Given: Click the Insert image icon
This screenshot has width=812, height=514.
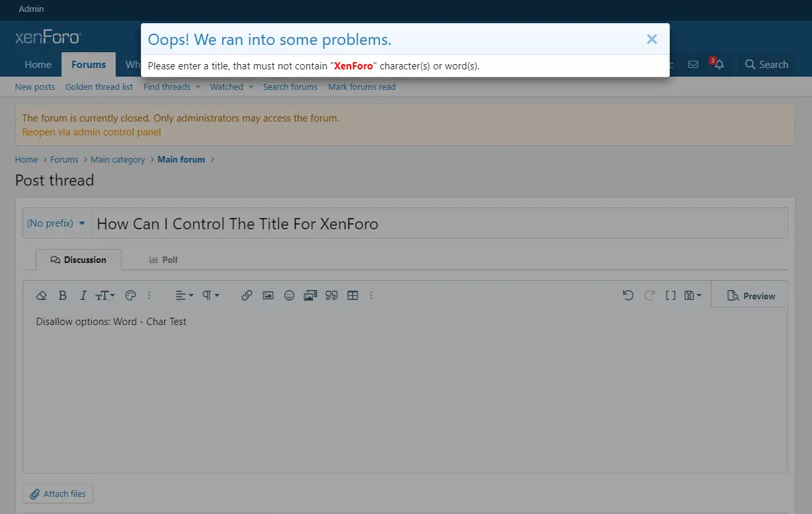Looking at the screenshot, I should pyautogui.click(x=268, y=295).
